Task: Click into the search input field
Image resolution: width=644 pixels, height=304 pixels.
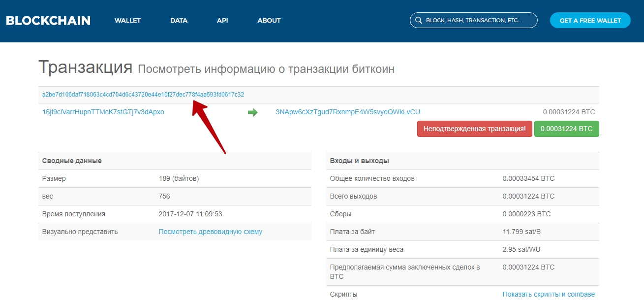Action: [472, 20]
